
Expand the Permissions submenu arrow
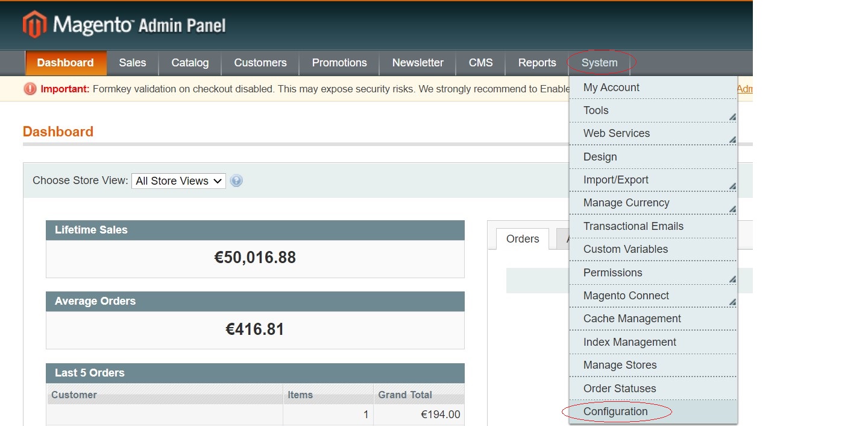coord(732,279)
